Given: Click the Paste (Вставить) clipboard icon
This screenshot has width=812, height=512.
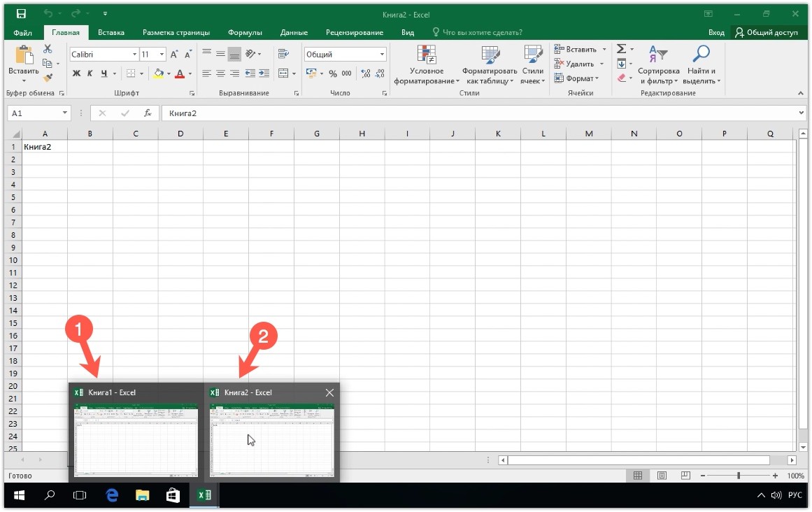Looking at the screenshot, I should tap(23, 55).
